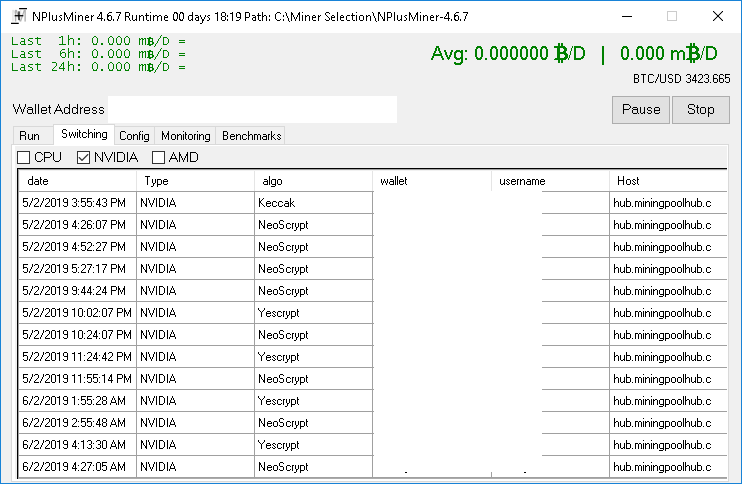Click the username column header

point(550,181)
